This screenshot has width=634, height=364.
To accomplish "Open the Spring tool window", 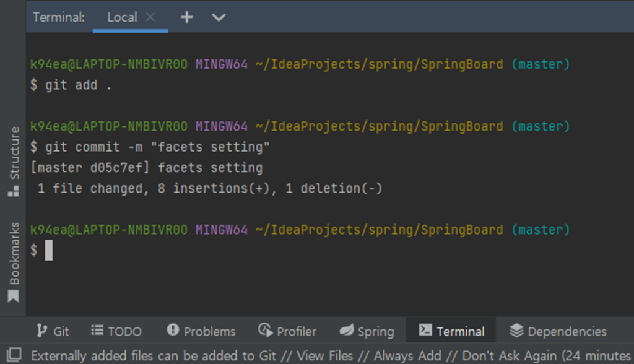I will pyautogui.click(x=367, y=331).
